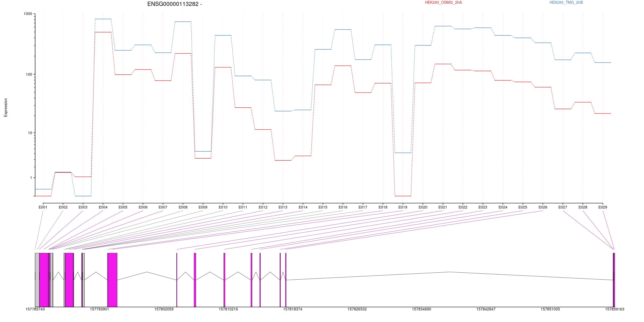Click the blue expression segment above E029

point(603,63)
